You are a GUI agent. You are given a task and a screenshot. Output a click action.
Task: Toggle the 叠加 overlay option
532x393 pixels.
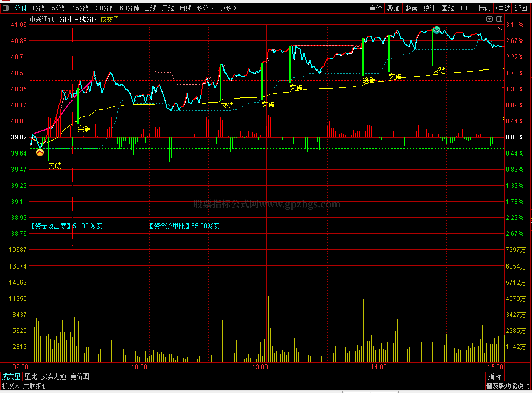pyautogui.click(x=393, y=9)
